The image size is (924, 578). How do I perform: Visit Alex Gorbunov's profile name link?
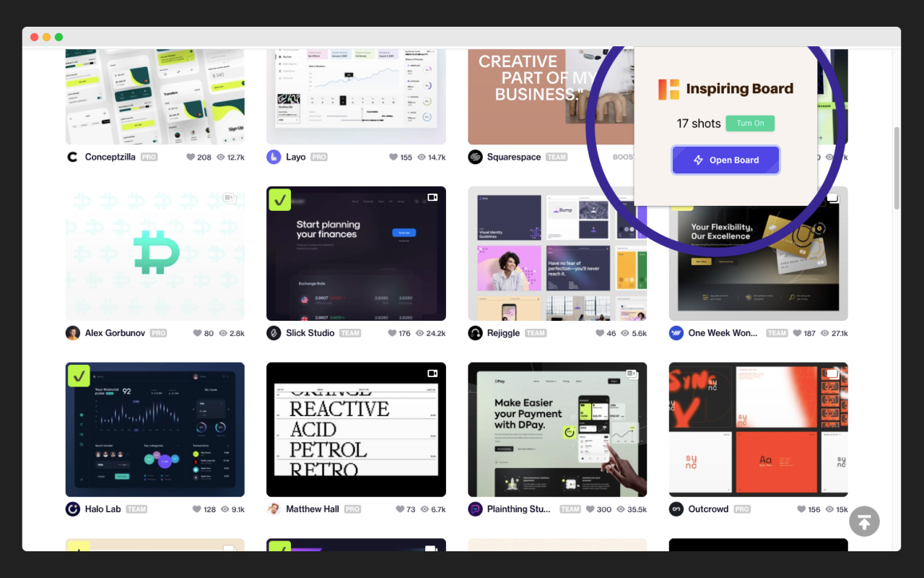115,333
